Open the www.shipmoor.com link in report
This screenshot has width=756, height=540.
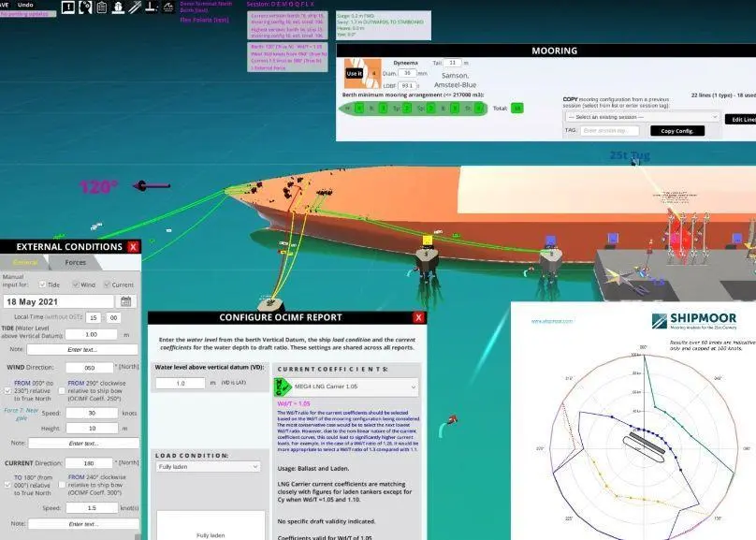552,321
